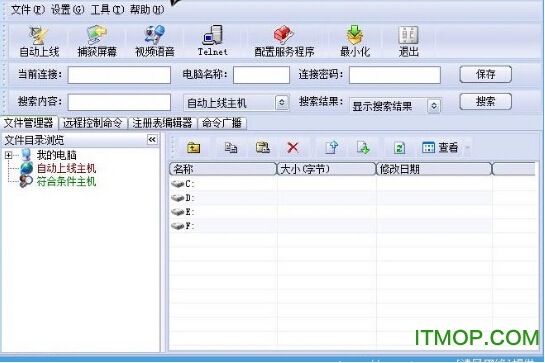Open the 查看 view mode button
Viewport: 545px width, 363px height.
(440, 148)
